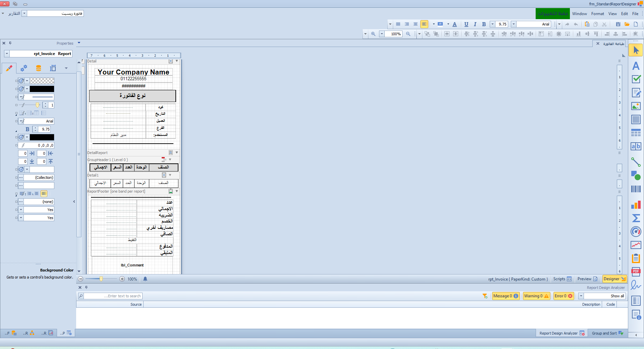The image size is (644, 349).
Task: Pick the Sparkline control from toolbox
Action: tap(636, 245)
